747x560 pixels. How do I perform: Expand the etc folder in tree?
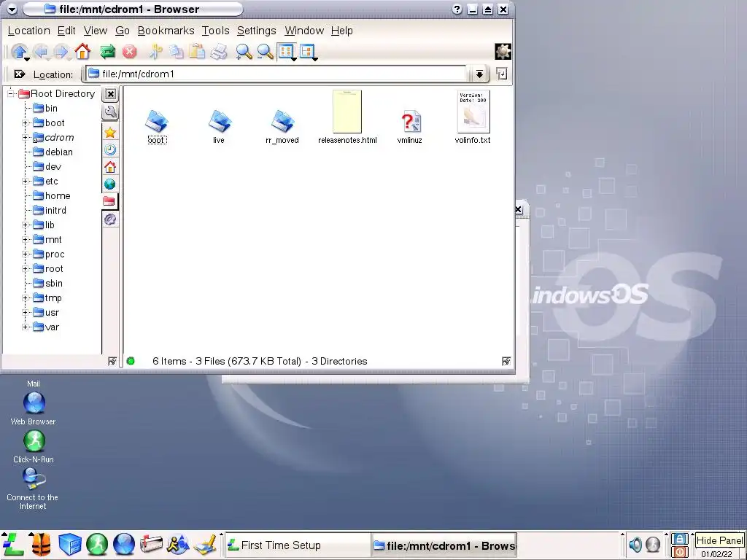pos(26,182)
